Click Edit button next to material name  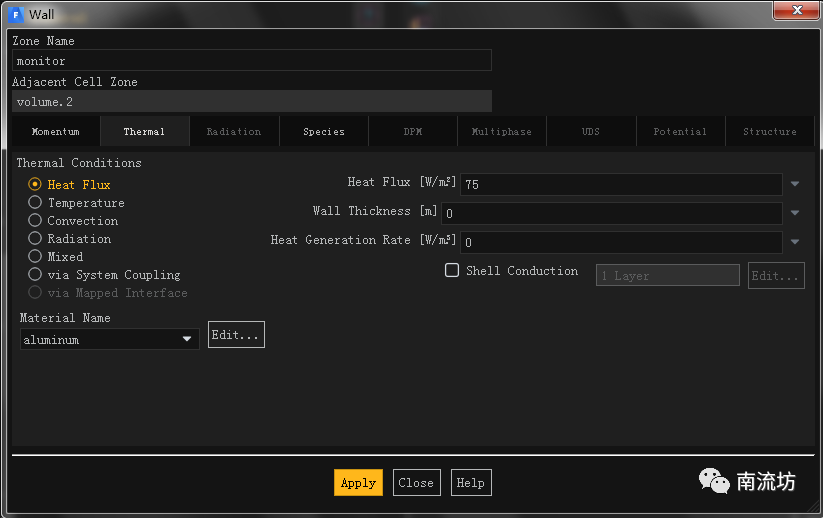pyautogui.click(x=236, y=335)
